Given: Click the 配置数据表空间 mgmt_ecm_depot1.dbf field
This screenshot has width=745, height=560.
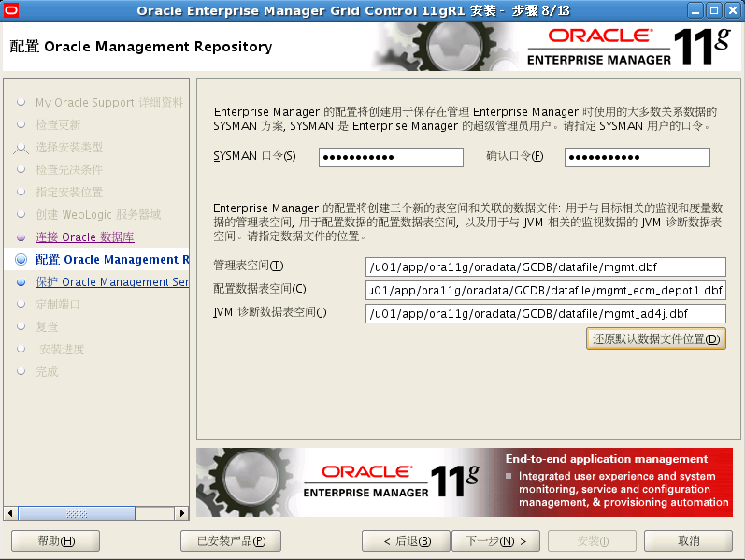Looking at the screenshot, I should coord(546,291).
